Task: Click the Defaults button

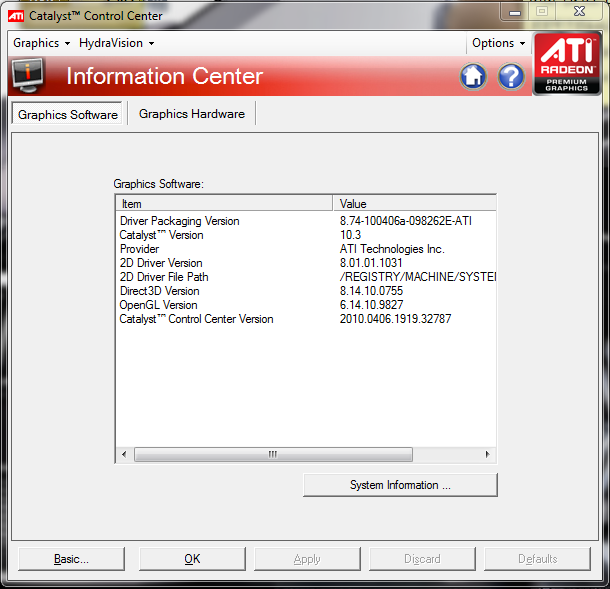Action: click(x=537, y=559)
